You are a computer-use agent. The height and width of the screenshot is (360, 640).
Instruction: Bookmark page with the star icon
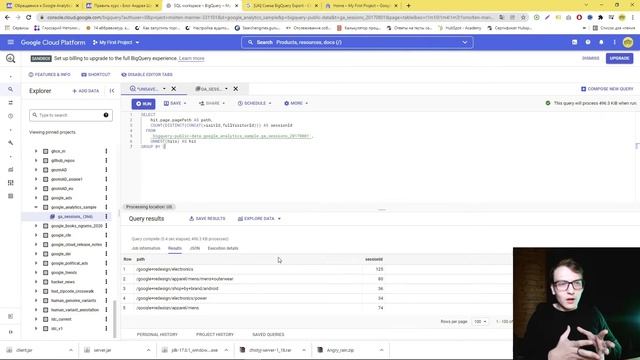point(523,18)
